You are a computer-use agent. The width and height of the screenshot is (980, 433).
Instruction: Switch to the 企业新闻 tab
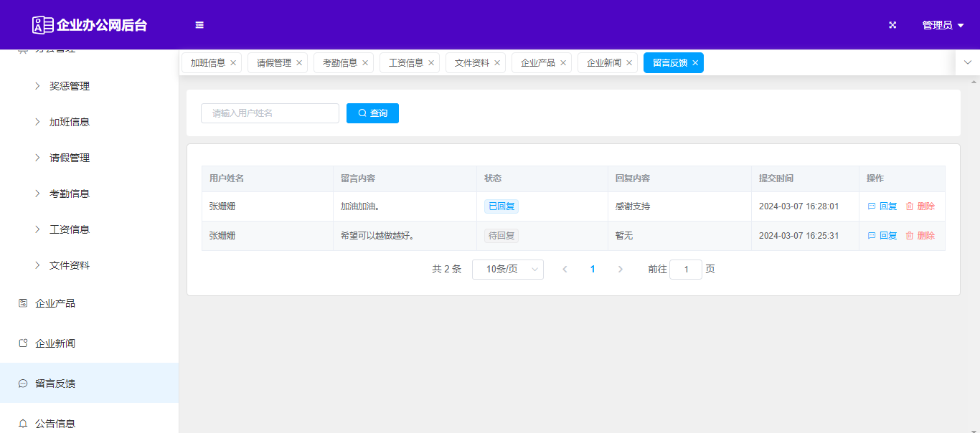click(603, 63)
